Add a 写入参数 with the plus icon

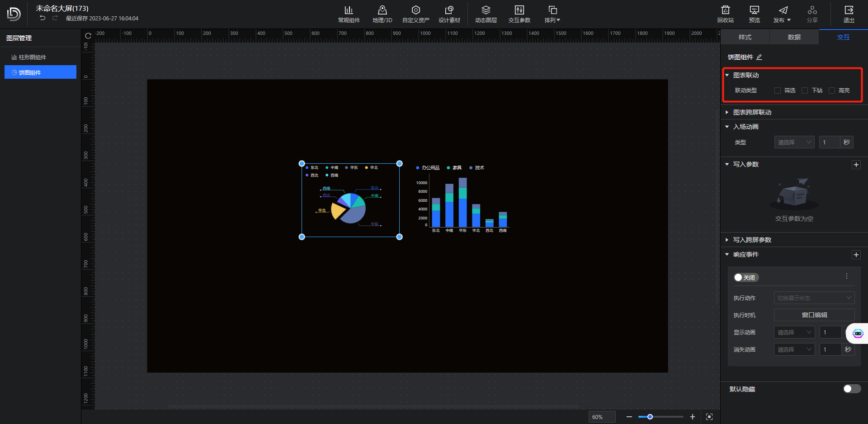coord(856,165)
